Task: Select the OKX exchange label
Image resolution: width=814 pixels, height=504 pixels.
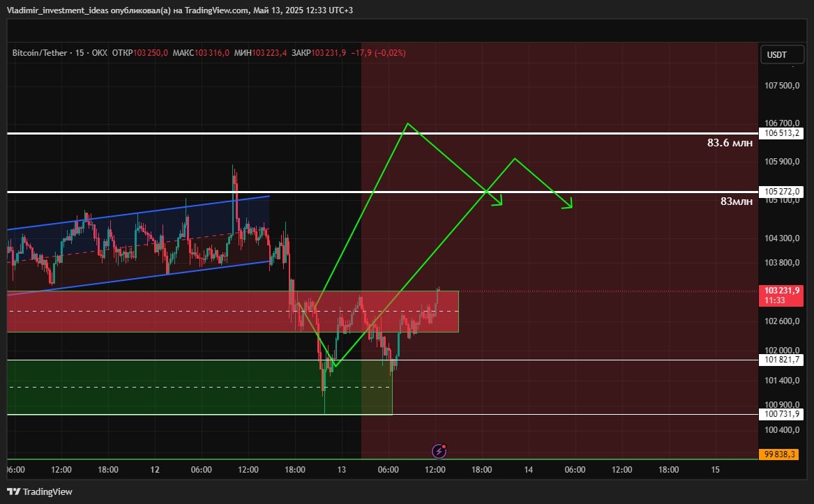Action: pyautogui.click(x=99, y=53)
